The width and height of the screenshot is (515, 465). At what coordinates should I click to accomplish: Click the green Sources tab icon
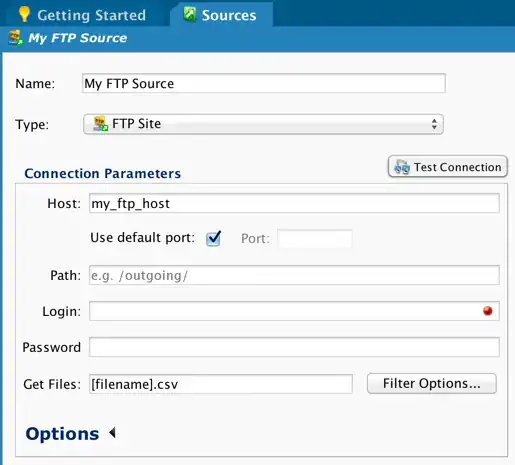click(x=190, y=14)
